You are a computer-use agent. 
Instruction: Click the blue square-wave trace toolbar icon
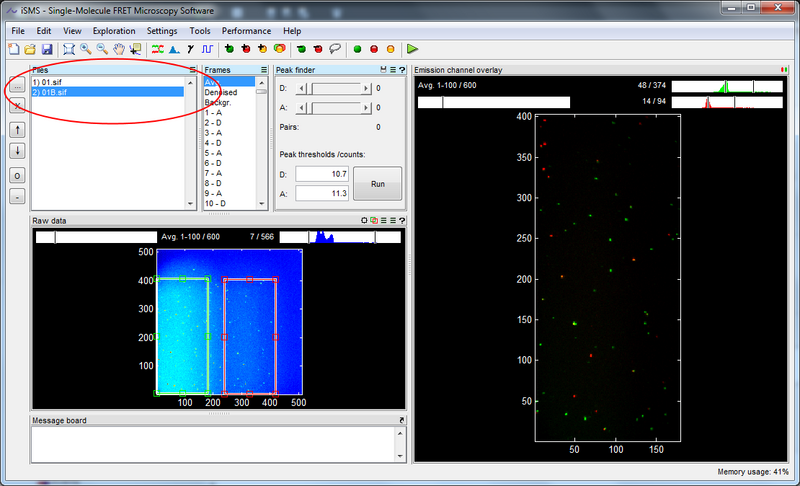207,48
